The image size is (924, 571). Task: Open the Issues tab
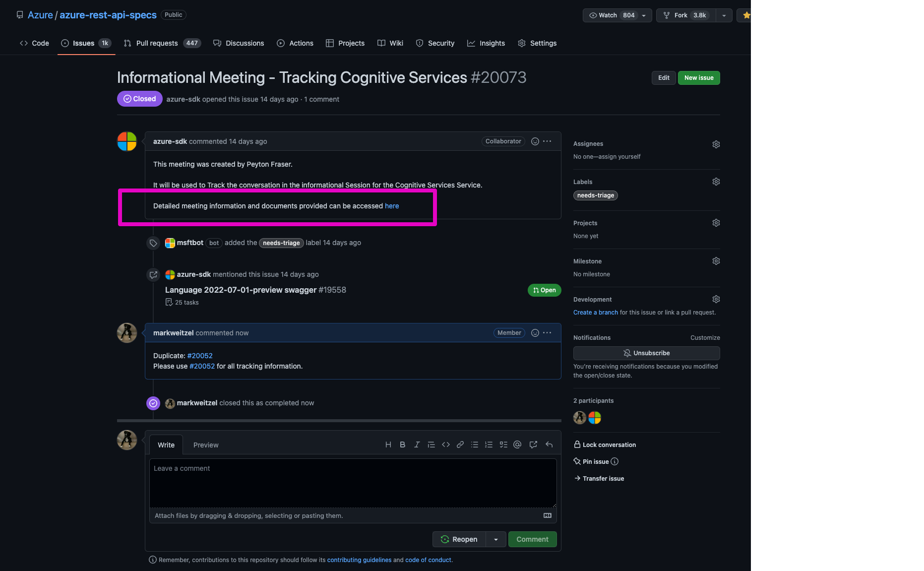[x=86, y=43]
